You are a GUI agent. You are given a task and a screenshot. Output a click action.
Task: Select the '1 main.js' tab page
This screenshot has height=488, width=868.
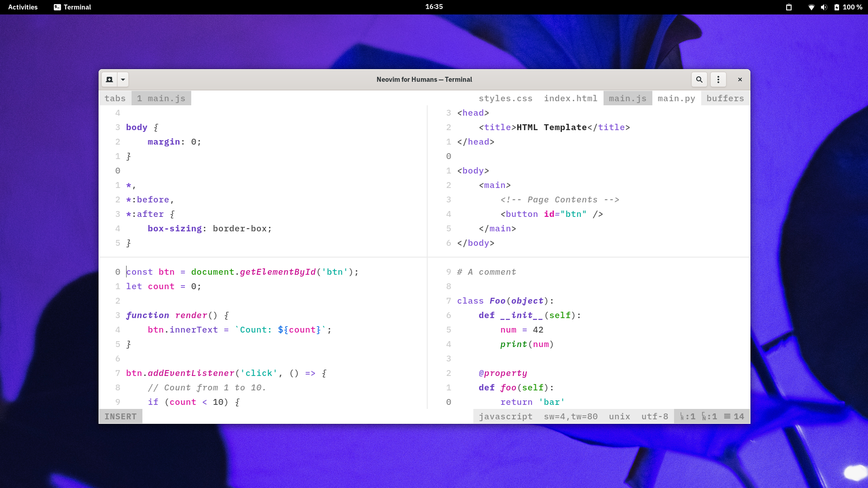pyautogui.click(x=161, y=99)
